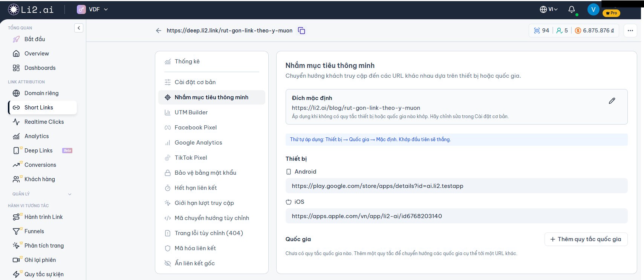Open Overview in the sidebar
The width and height of the screenshot is (644, 280).
point(42,54)
